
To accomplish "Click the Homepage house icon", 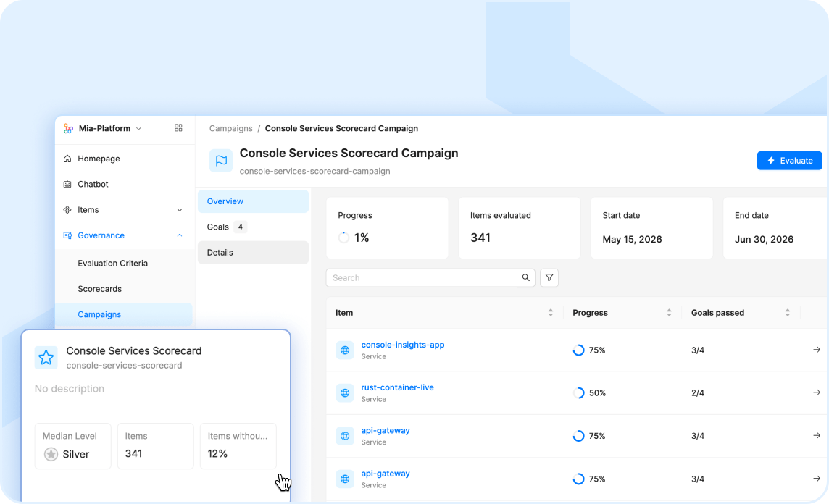I will [x=67, y=159].
